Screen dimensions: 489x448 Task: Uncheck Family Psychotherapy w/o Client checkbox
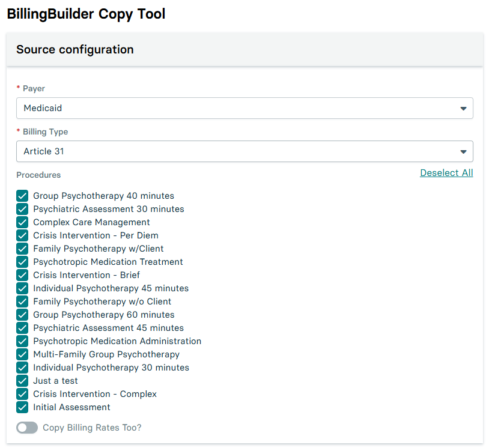tap(22, 301)
